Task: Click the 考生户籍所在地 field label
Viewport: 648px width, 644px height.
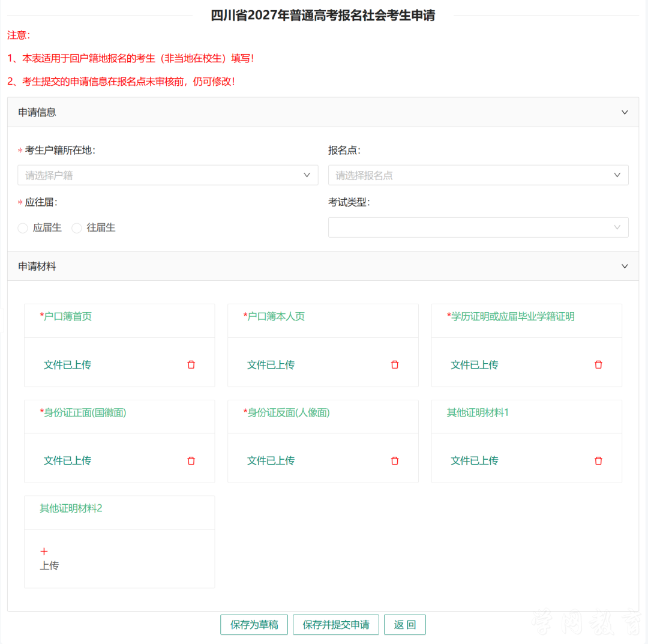Action: (x=60, y=151)
